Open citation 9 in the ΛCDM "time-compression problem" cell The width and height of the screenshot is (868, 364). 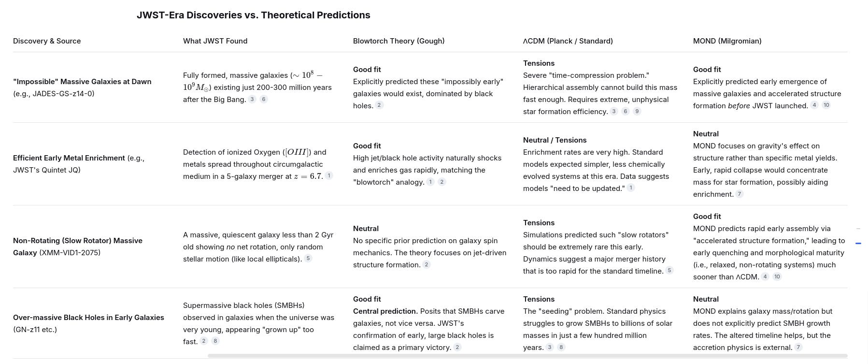637,111
